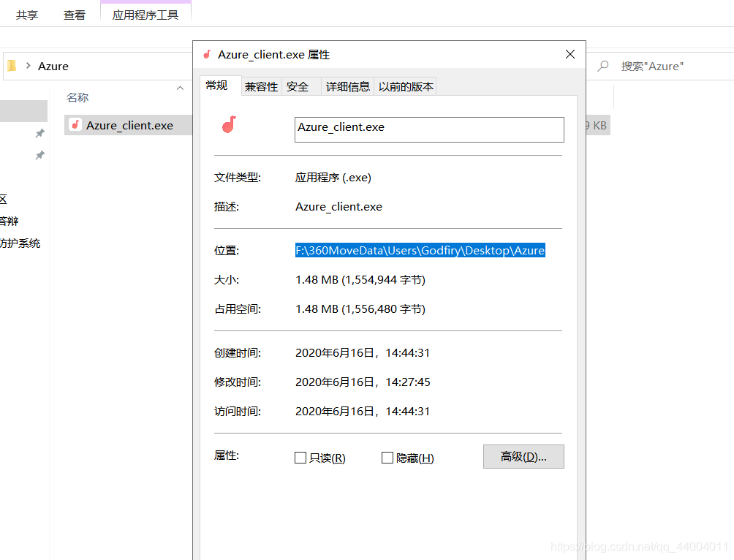Open the 查看 ribbon tab in Explorer

75,15
